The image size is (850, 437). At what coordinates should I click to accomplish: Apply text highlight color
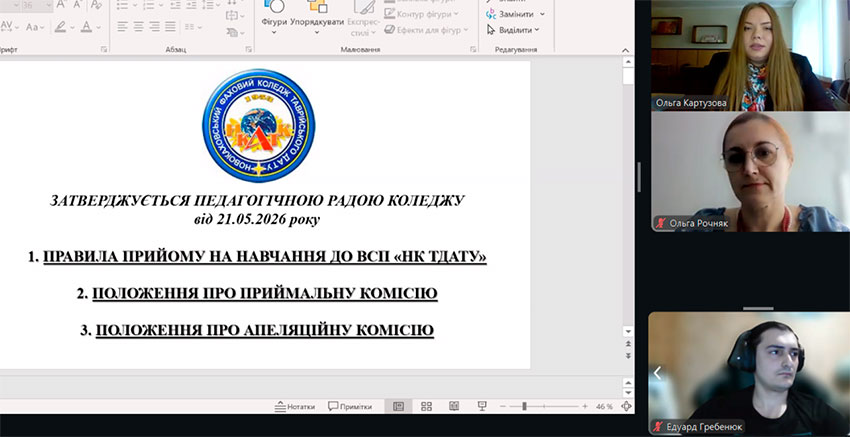60,26
